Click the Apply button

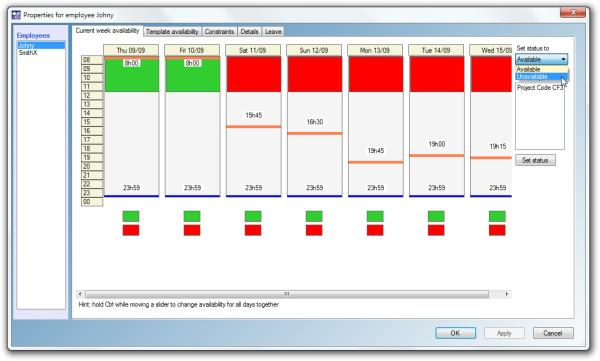(x=504, y=333)
